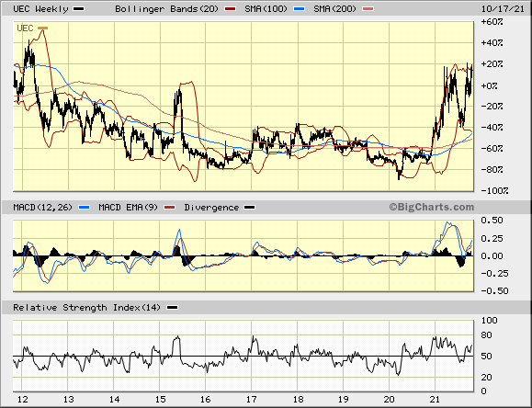This screenshot has width=532, height=408.
Task: Click the '-80%' price axis label
Action: tap(492, 170)
